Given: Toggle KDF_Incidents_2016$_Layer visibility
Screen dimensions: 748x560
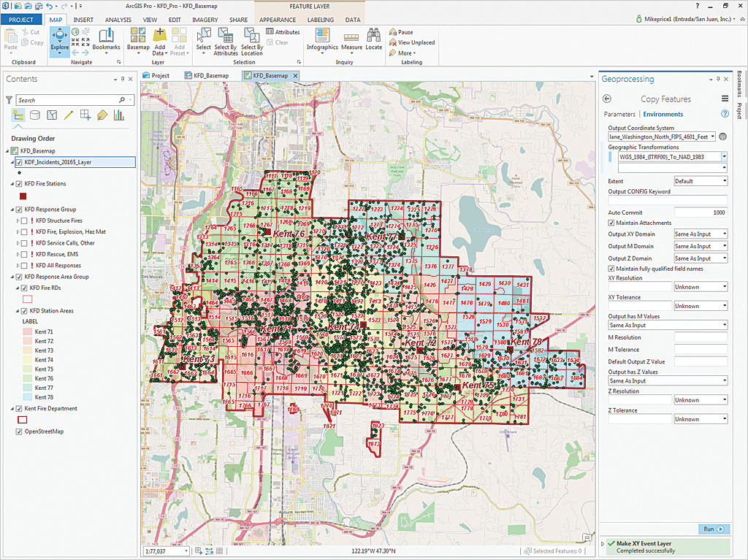Looking at the screenshot, I should click(19, 162).
